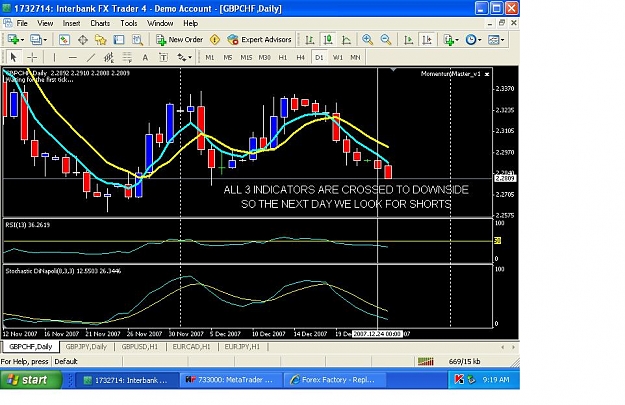Select the arrow Cursor tool

point(13,57)
